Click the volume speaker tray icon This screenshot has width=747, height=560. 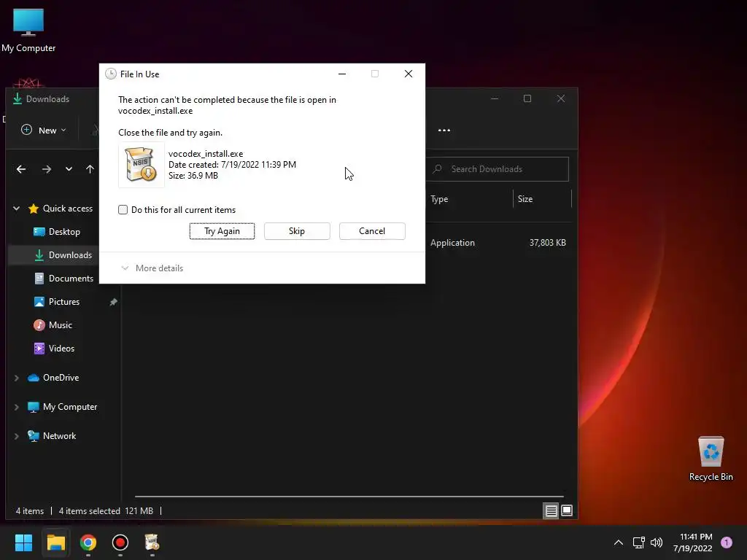coord(657,542)
